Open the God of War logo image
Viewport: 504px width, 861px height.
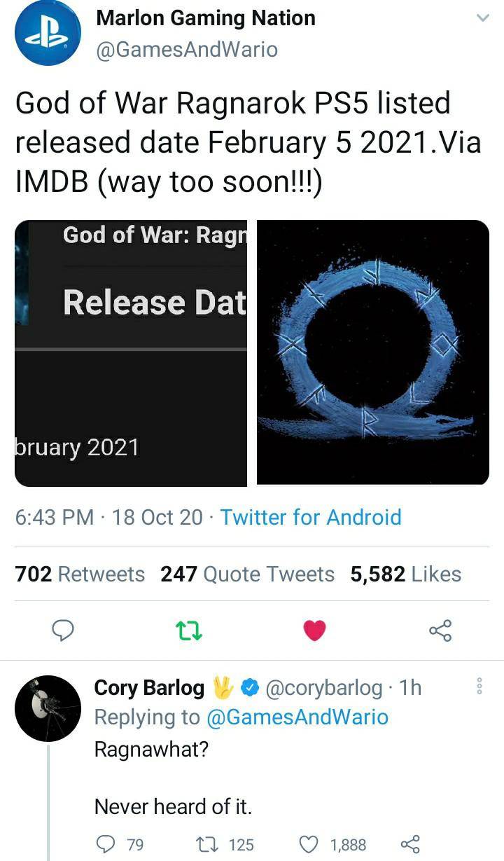pyautogui.click(x=373, y=353)
